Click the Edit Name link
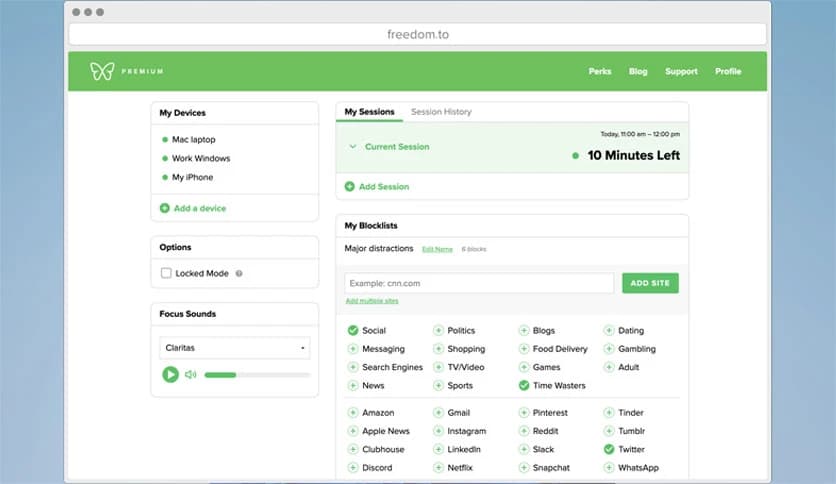Screen dimensions: 836x484 point(437,249)
